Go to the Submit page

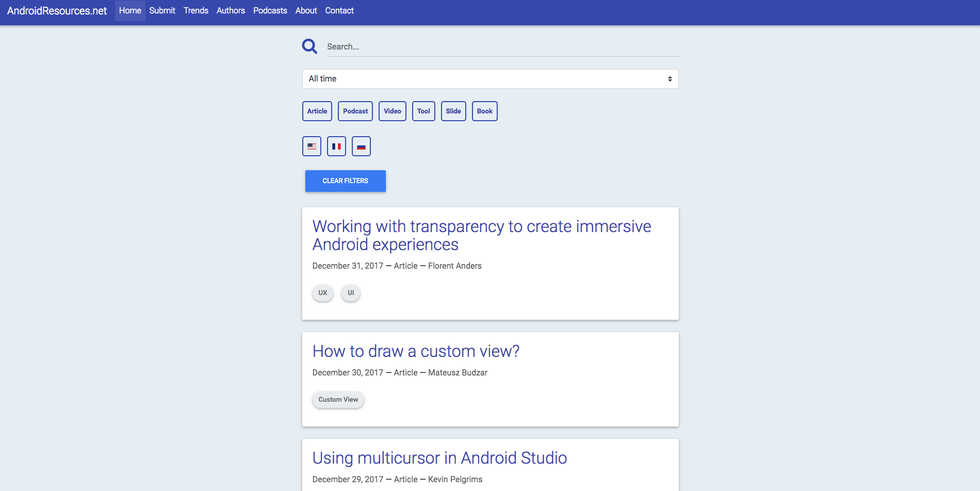(x=162, y=10)
